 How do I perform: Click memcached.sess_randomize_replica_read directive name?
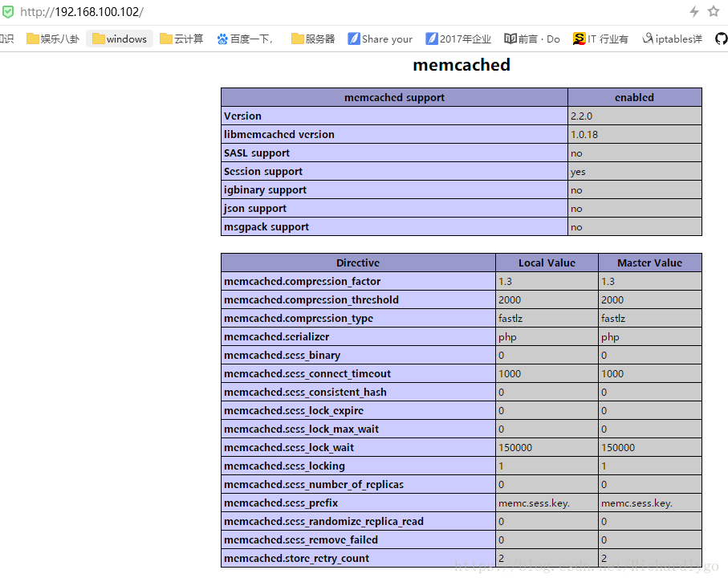tap(323, 522)
